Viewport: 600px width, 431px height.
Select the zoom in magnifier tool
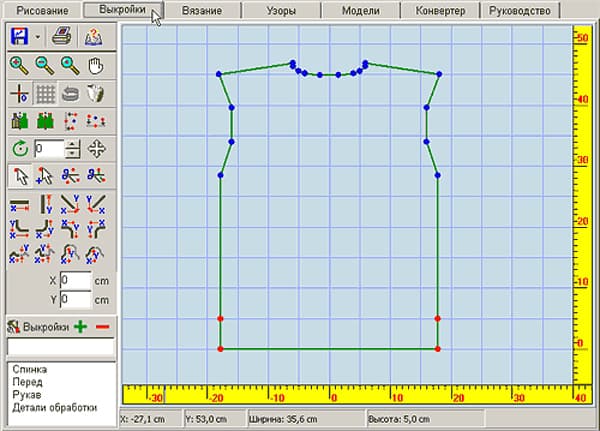click(x=19, y=65)
